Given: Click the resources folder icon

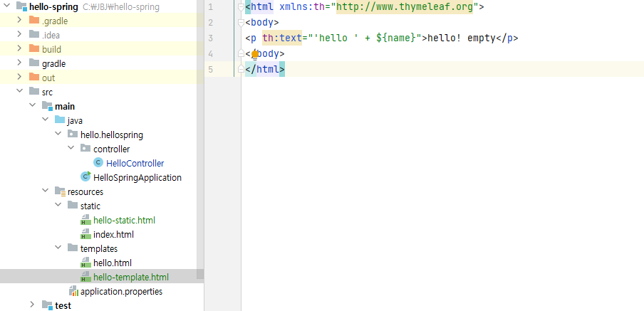Looking at the screenshot, I should 60,191.
